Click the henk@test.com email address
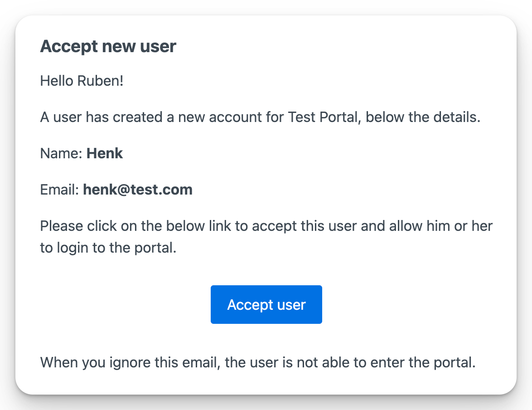This screenshot has height=410, width=532. (x=138, y=190)
